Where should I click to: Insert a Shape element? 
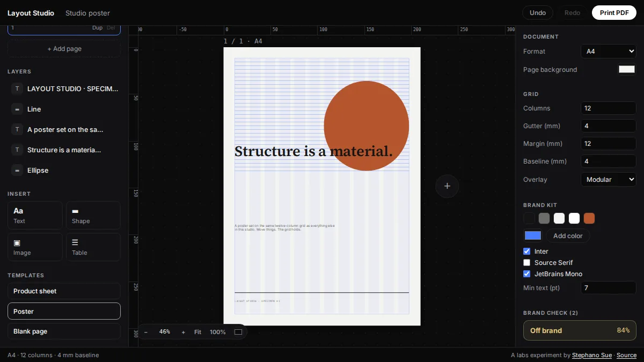[93, 215]
